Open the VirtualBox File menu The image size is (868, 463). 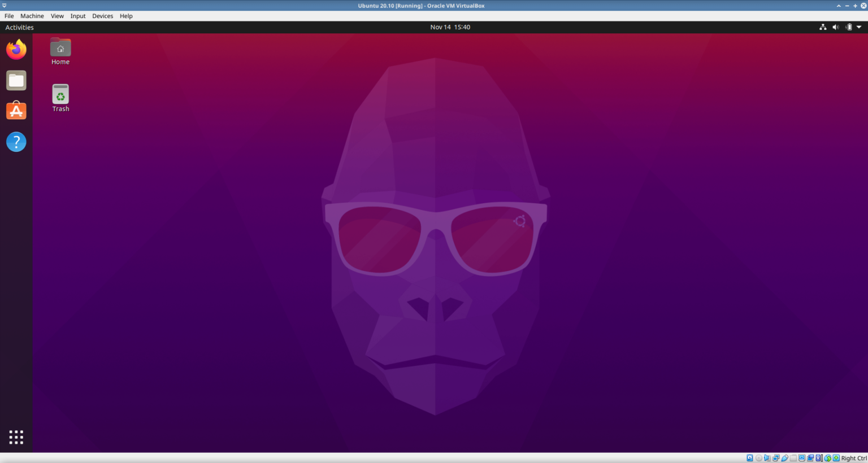click(x=9, y=16)
